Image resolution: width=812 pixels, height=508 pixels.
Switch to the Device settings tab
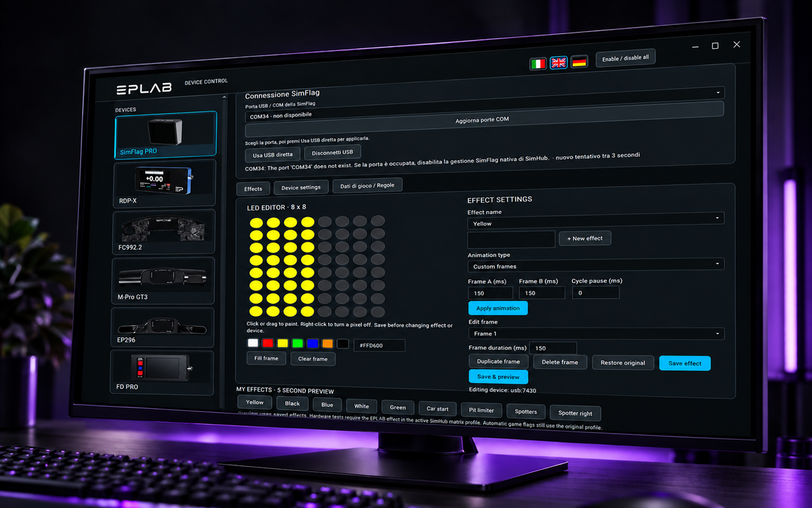coord(301,187)
